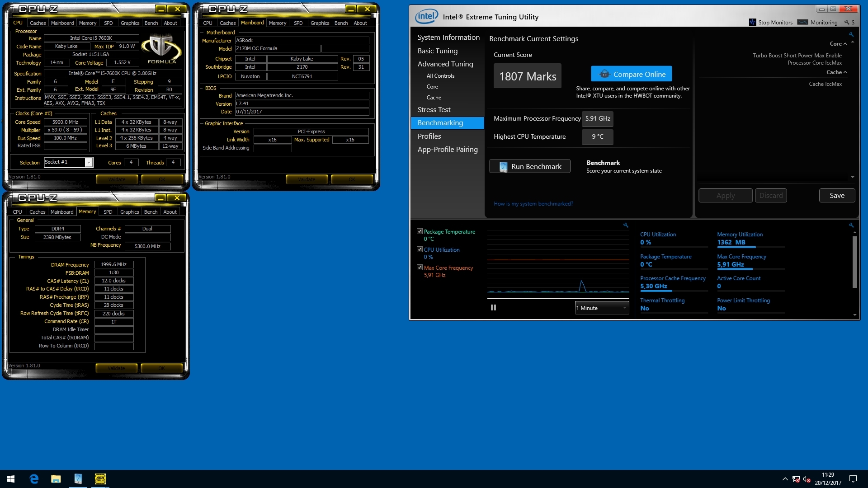Screen dimensions: 868x488
Task: Minimize the CPU-Z CPU window
Action: [160, 9]
